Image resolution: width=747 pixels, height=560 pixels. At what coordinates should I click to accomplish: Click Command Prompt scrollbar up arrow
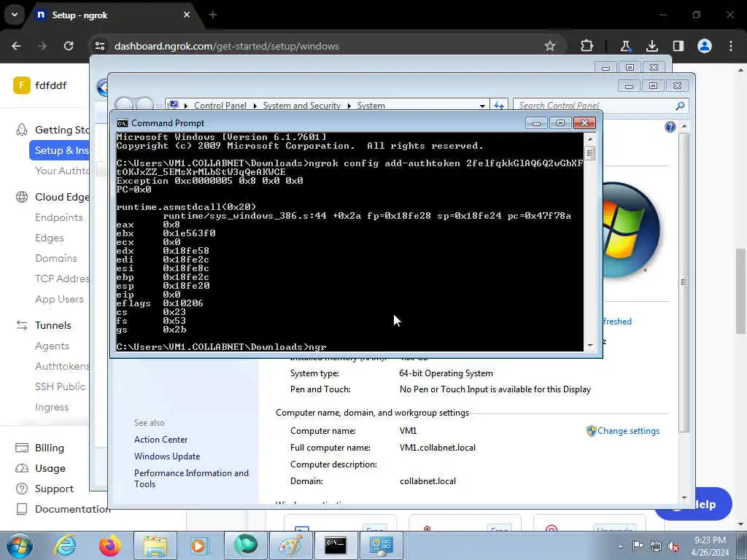[x=589, y=139]
